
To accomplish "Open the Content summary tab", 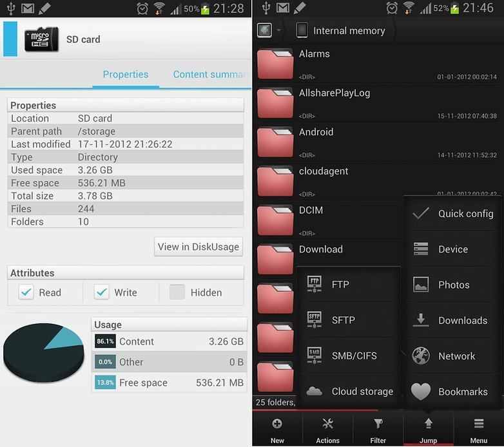I will (211, 75).
